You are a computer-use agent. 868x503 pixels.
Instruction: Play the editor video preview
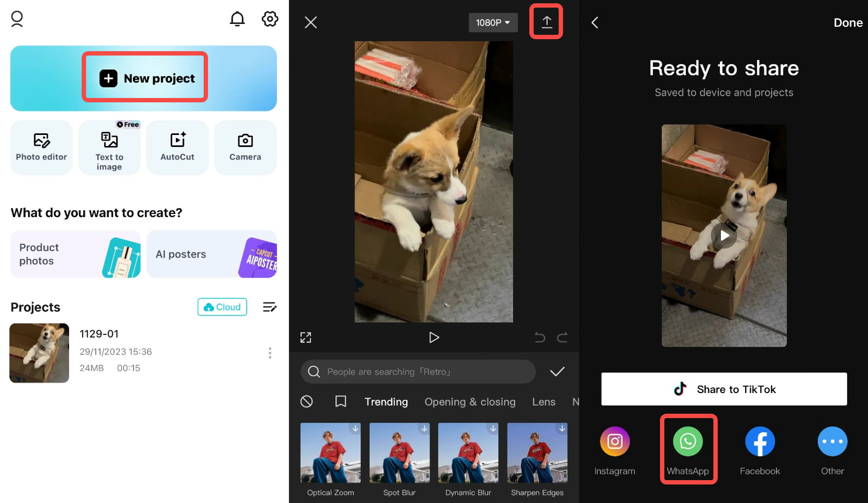(433, 338)
